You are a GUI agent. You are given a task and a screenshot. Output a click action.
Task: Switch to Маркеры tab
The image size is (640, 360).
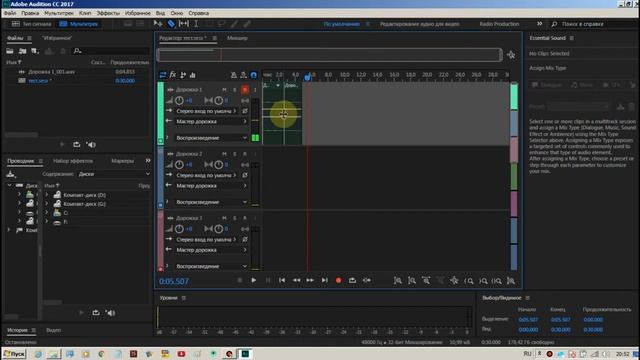click(122, 161)
